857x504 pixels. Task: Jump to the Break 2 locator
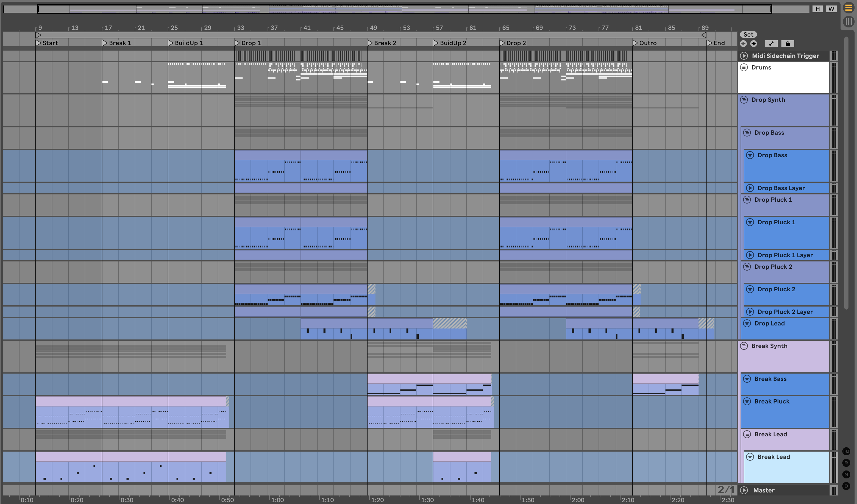click(x=382, y=43)
